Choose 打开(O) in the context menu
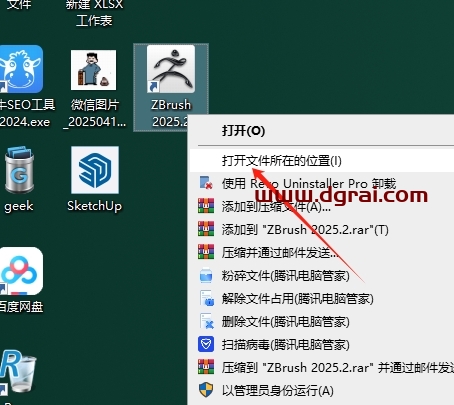The width and height of the screenshot is (454, 405). tap(322, 131)
